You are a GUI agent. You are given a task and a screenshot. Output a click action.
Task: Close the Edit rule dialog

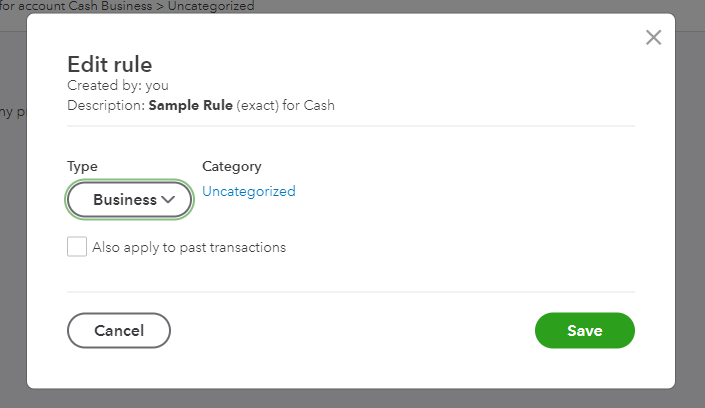tap(653, 38)
